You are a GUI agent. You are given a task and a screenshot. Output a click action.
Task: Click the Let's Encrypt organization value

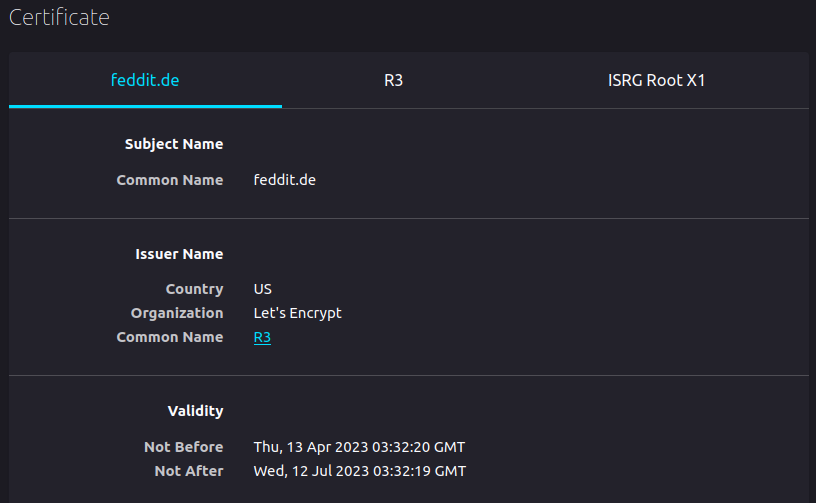(298, 313)
